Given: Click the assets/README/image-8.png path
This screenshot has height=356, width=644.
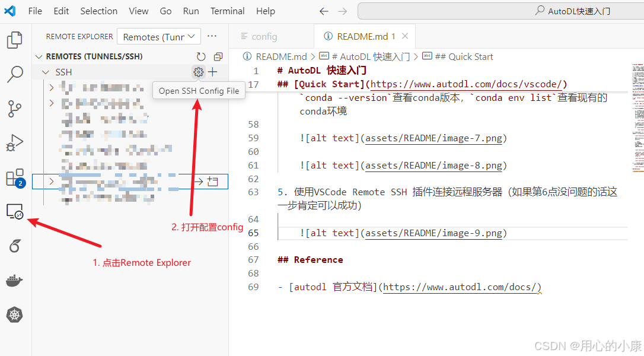Looking at the screenshot, I should pos(433,166).
